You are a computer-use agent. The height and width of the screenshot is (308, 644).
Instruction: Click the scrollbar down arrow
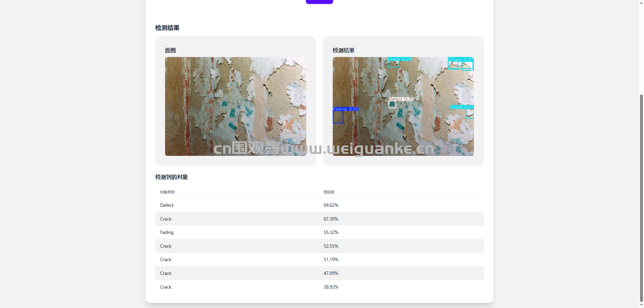click(x=641, y=305)
